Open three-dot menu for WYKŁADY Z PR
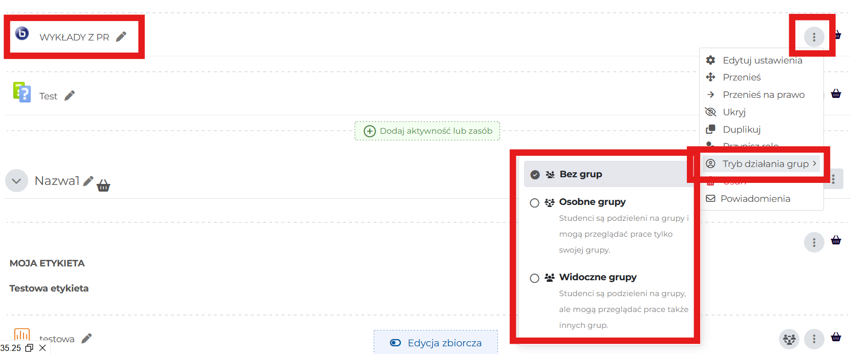 [814, 37]
